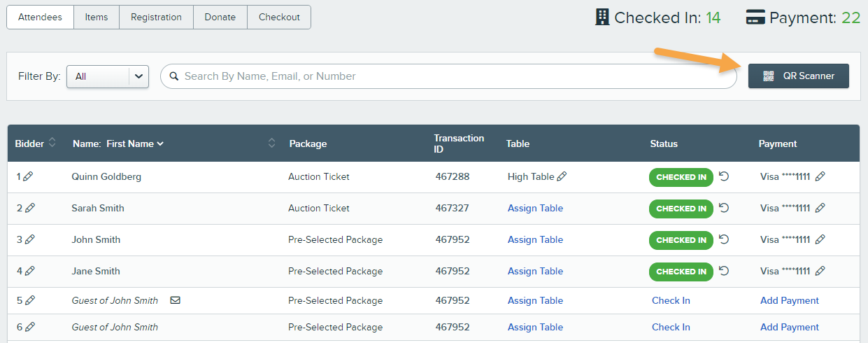
Task: Select the name Quinn Goldberg
Action: click(106, 177)
